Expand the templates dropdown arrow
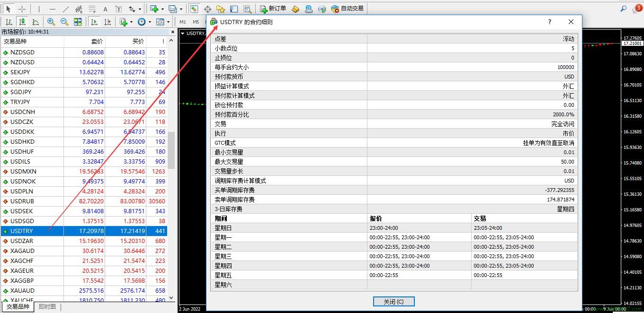The width and height of the screenshot is (644, 313). [168, 22]
